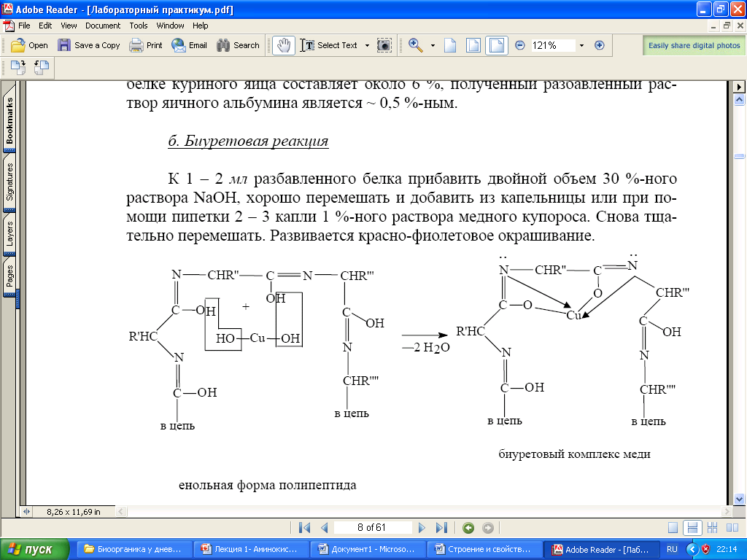Rotate page counterclockwise icon
Screen dimensions: 747x560
click(42, 68)
